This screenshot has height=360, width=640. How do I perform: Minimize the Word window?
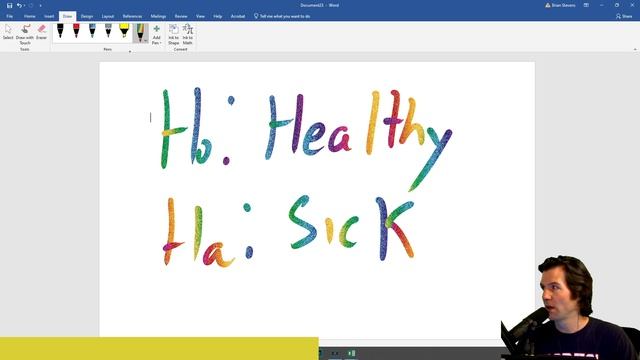pyautogui.click(x=602, y=5)
